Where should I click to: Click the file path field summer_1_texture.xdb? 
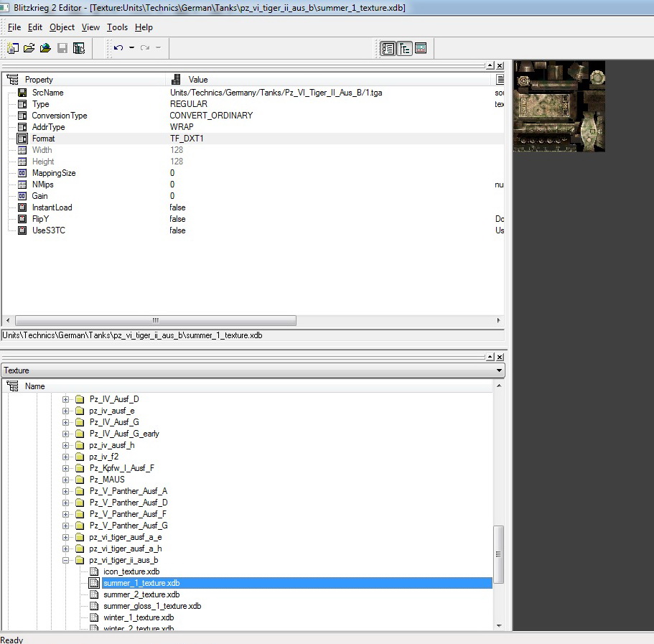pos(253,335)
